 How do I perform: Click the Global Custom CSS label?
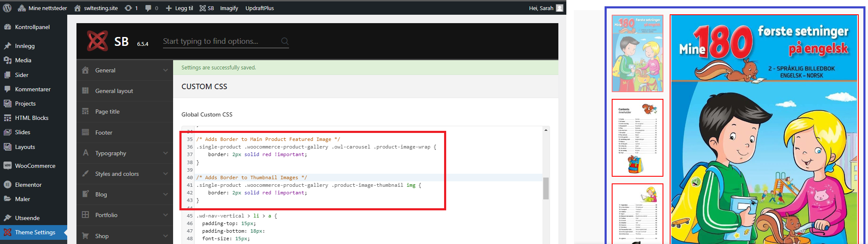click(x=207, y=114)
